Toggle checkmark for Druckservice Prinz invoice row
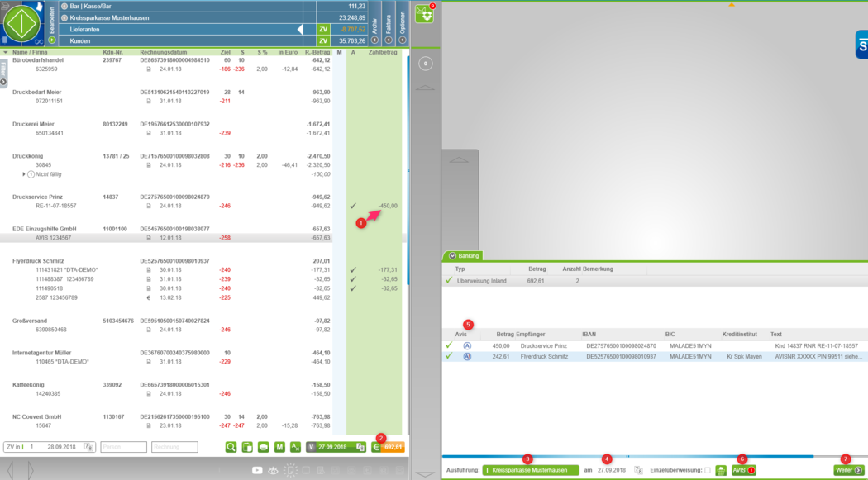Image resolution: width=868 pixels, height=480 pixels. 353,206
